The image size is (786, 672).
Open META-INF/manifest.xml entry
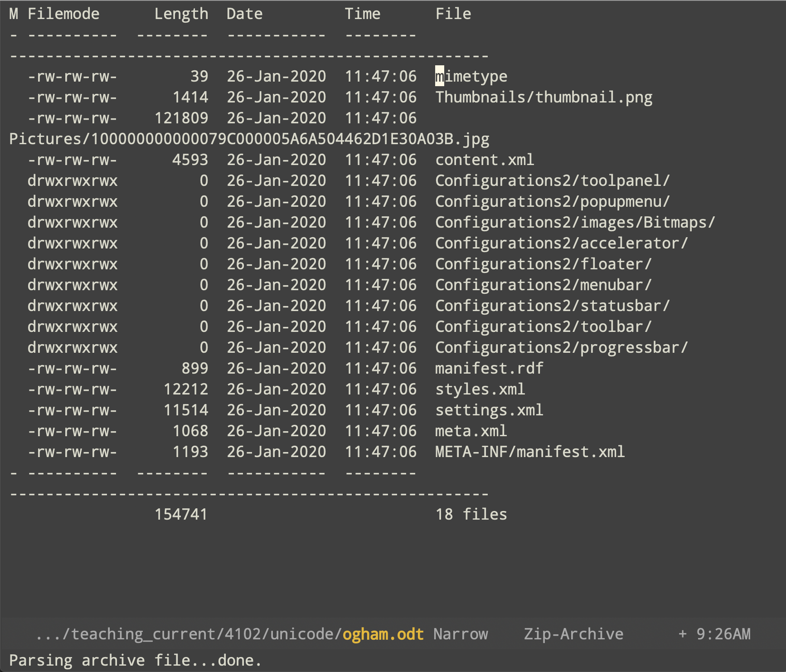(x=530, y=452)
